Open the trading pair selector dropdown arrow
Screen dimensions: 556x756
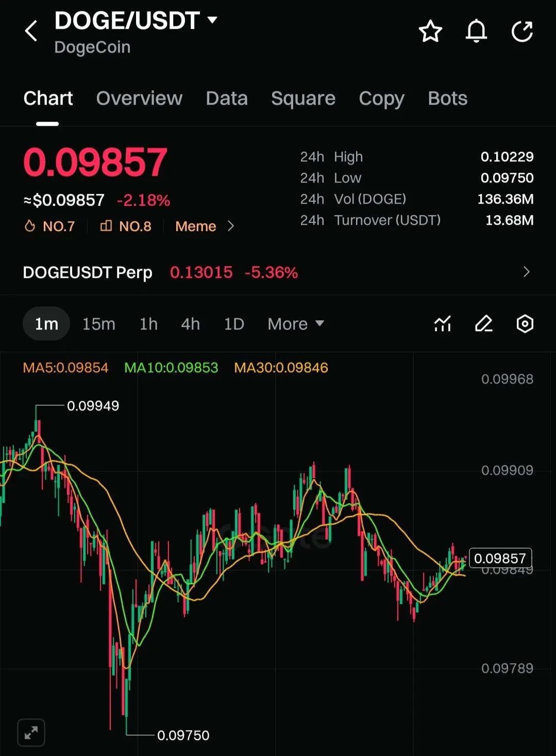pos(212,20)
